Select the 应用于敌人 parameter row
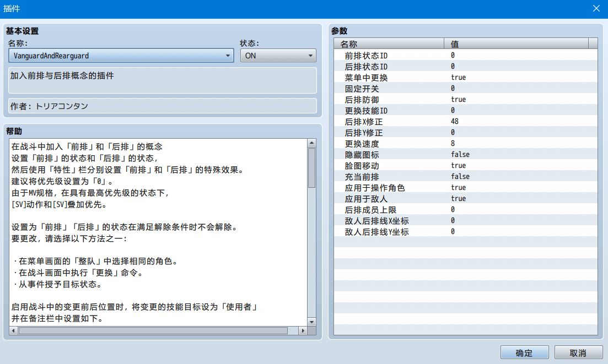The image size is (608, 364). pyautogui.click(x=466, y=199)
